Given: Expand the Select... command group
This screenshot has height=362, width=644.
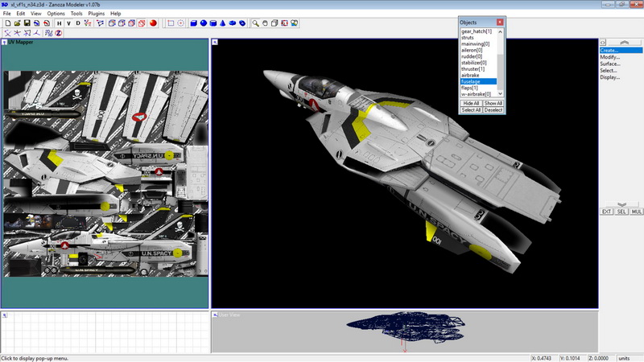Looking at the screenshot, I should [x=621, y=71].
